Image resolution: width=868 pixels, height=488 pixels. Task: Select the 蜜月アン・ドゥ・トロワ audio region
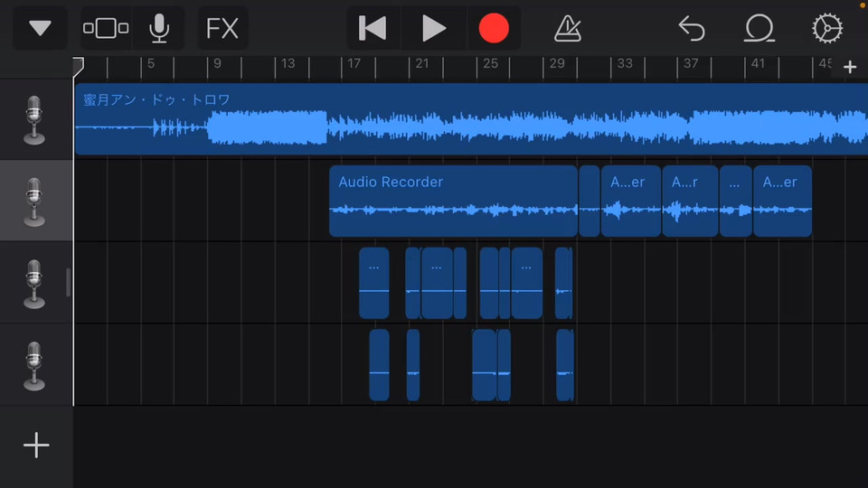coord(471,119)
